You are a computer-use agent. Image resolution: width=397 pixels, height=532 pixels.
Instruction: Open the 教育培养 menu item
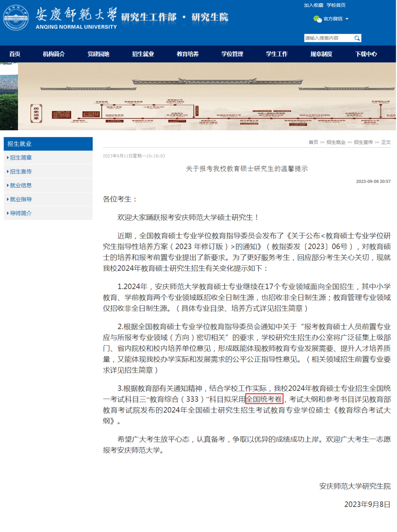pyautogui.click(x=187, y=54)
